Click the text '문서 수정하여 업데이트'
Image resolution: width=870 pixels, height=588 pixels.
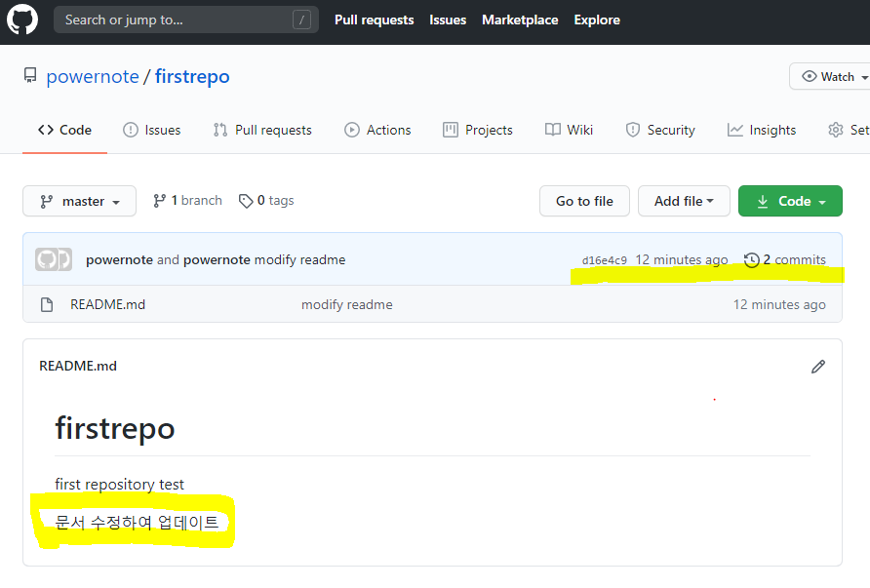[138, 523]
